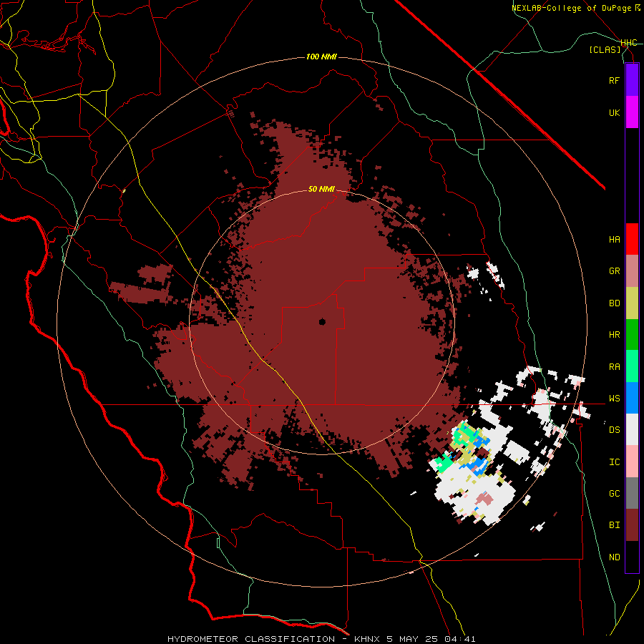Click the HHC product label
644x644 pixels.
629,43
